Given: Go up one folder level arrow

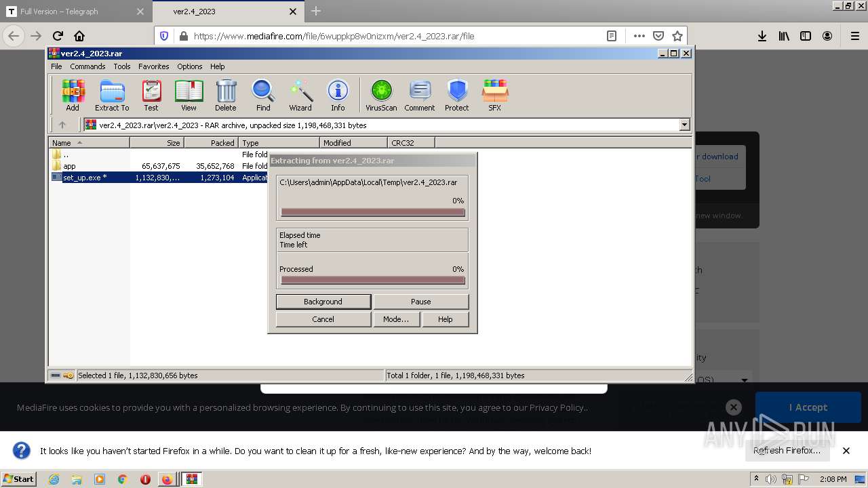Looking at the screenshot, I should [x=62, y=125].
